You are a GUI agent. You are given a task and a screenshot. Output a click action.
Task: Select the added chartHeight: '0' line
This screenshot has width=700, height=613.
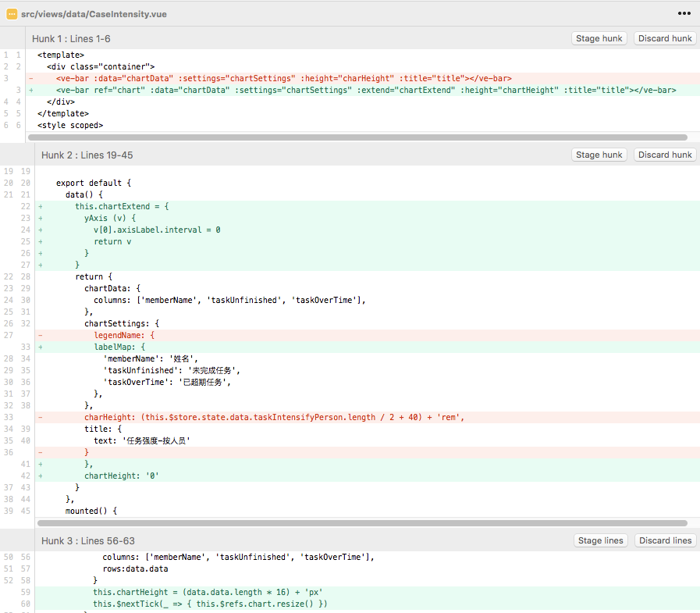point(156,476)
